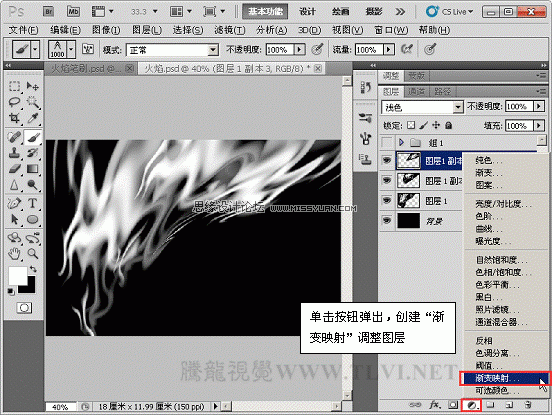
Task: Toggle Quick Mask mode
Action: click(x=24, y=308)
